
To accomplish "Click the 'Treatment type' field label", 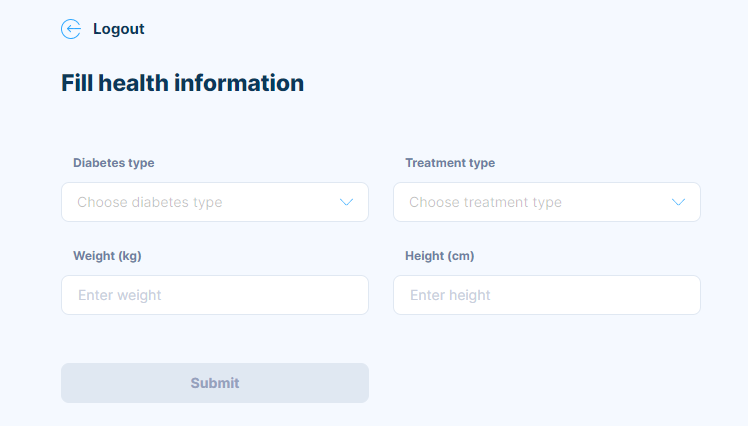I will pos(450,163).
